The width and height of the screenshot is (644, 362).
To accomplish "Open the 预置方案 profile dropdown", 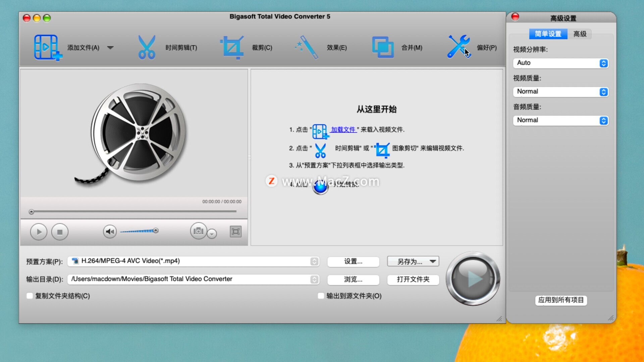I will (x=193, y=261).
